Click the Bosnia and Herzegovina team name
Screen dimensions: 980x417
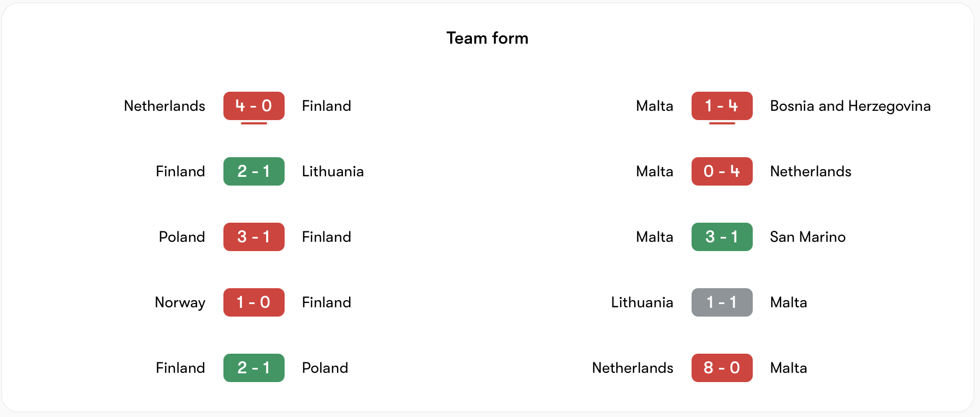(x=850, y=106)
